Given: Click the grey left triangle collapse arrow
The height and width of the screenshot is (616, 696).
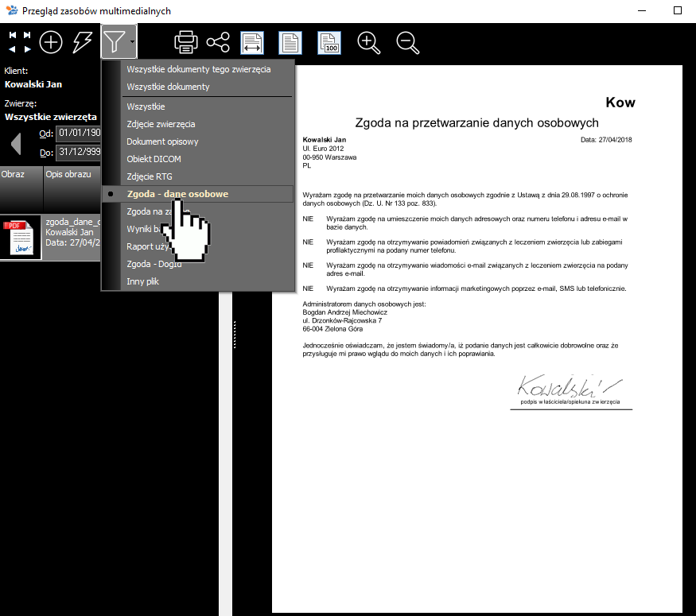Looking at the screenshot, I should 16,144.
